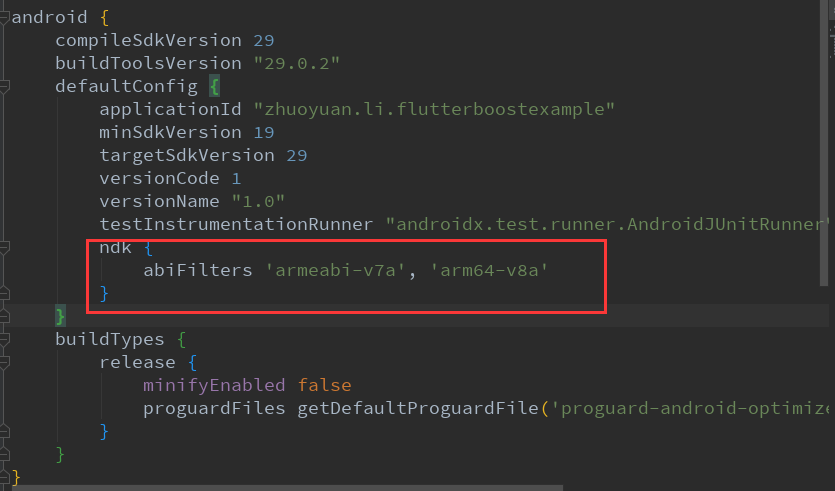This screenshot has width=835, height=491.
Task: Click the testInstrumentationRunner property
Action: click(236, 224)
